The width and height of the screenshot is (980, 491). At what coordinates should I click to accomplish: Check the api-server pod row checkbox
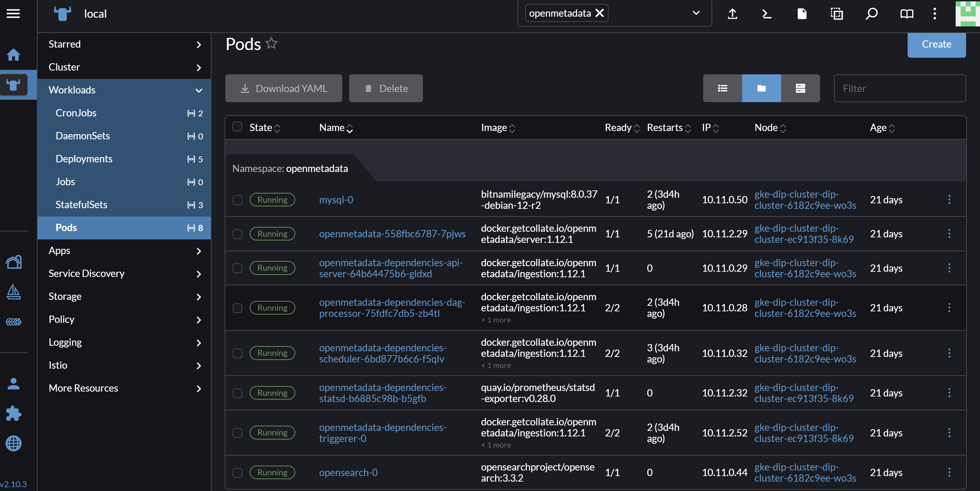(238, 268)
